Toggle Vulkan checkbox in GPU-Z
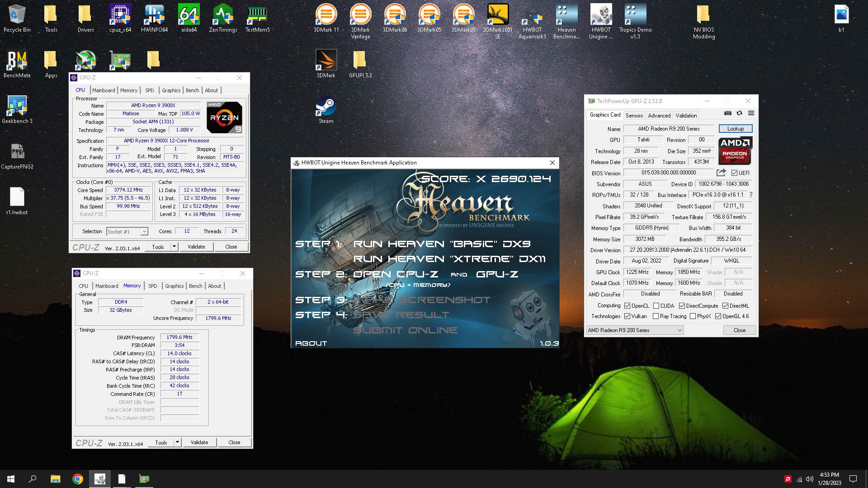 [627, 316]
